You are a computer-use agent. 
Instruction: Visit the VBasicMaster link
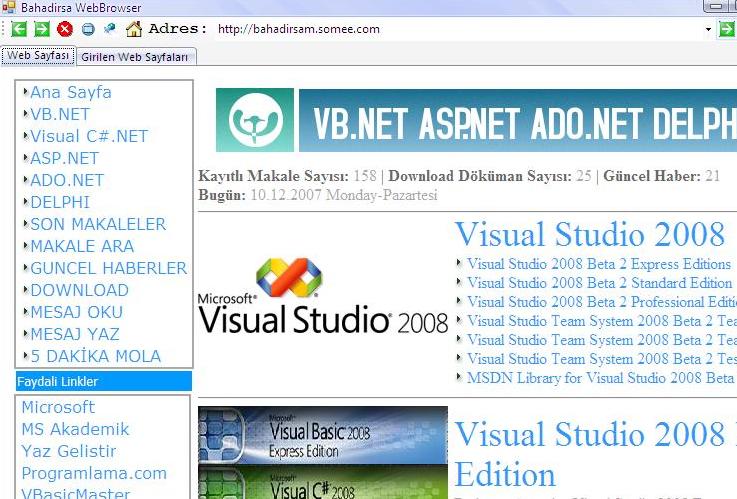point(76,493)
